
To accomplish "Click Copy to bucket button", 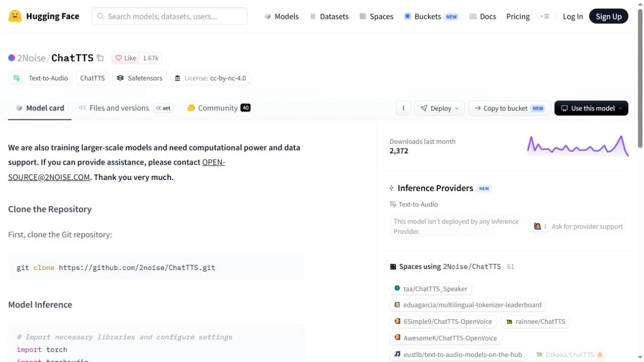I will coord(509,108).
